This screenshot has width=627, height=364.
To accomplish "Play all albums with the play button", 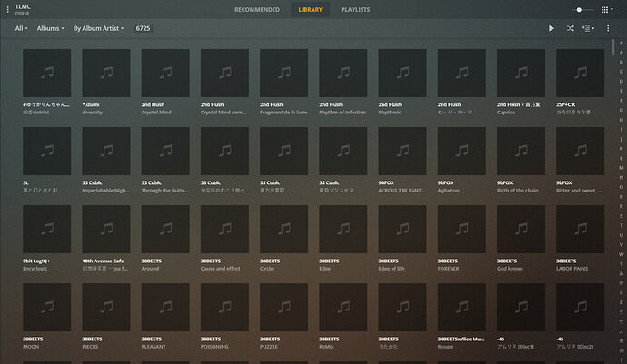I will pos(551,28).
